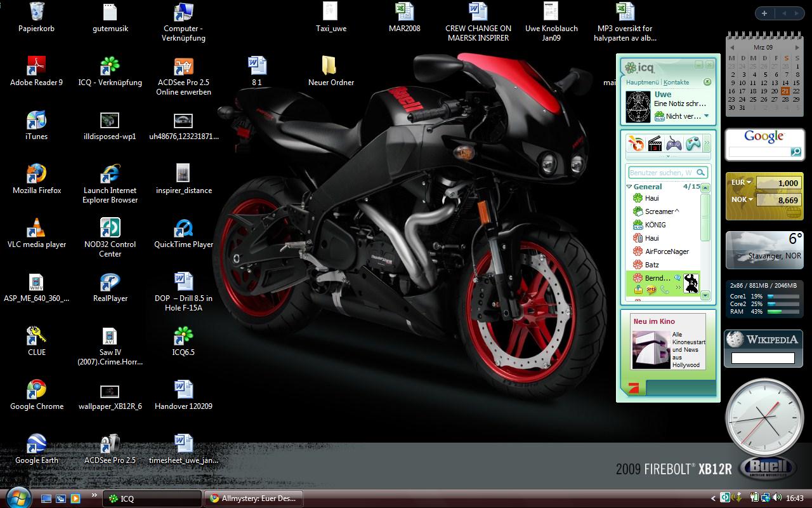Switch to the Allmystery Chrome taskbar button
Screen dimensions: 812x508
pos(254,498)
